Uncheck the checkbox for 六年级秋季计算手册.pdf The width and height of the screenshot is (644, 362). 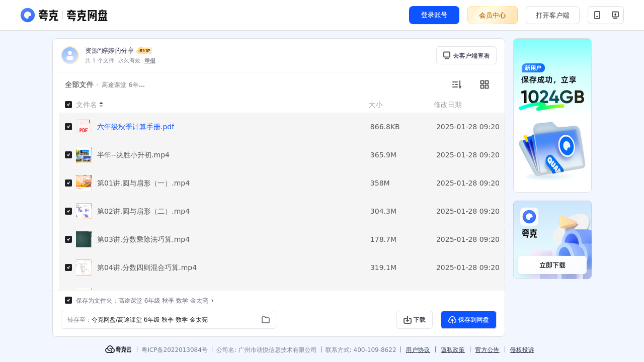coord(68,127)
